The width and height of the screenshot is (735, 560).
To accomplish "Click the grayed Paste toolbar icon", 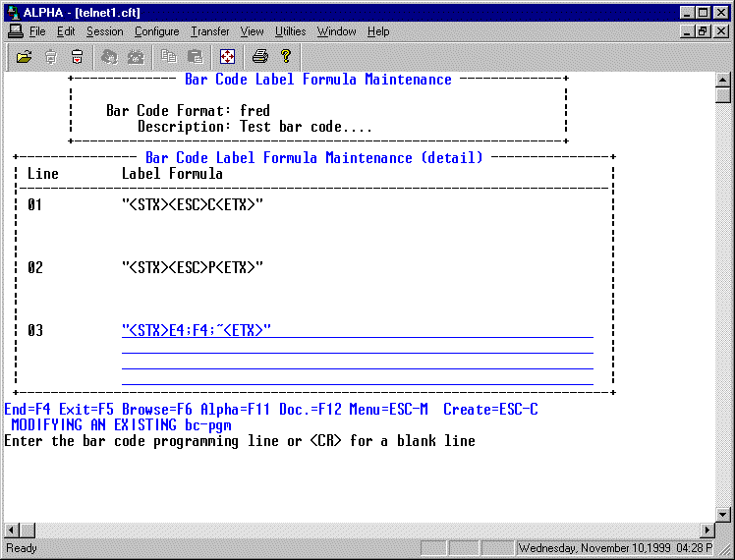I will click(x=195, y=57).
